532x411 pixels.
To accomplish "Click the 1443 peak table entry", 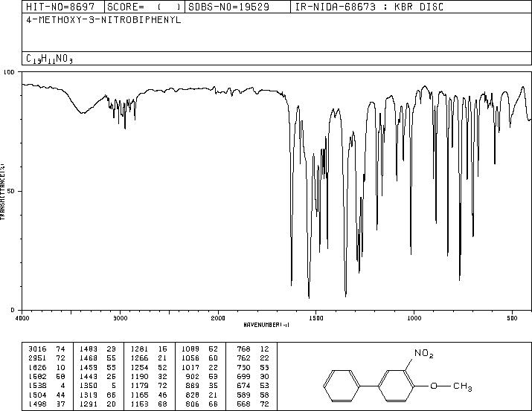I will pos(97,376).
